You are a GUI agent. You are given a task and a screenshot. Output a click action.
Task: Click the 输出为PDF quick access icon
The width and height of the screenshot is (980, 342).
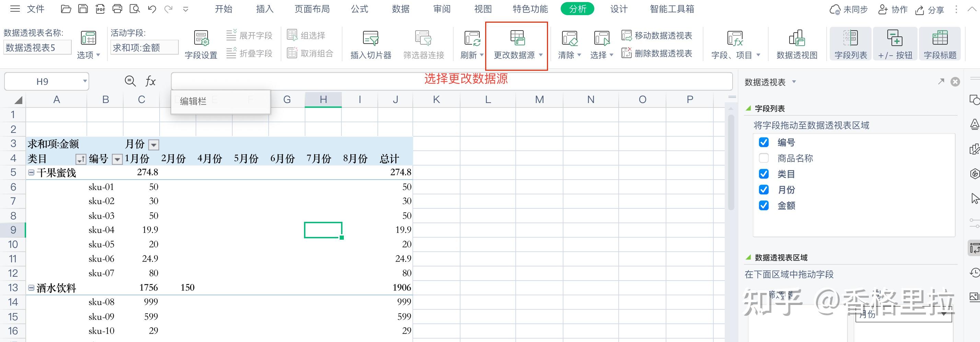tap(100, 9)
